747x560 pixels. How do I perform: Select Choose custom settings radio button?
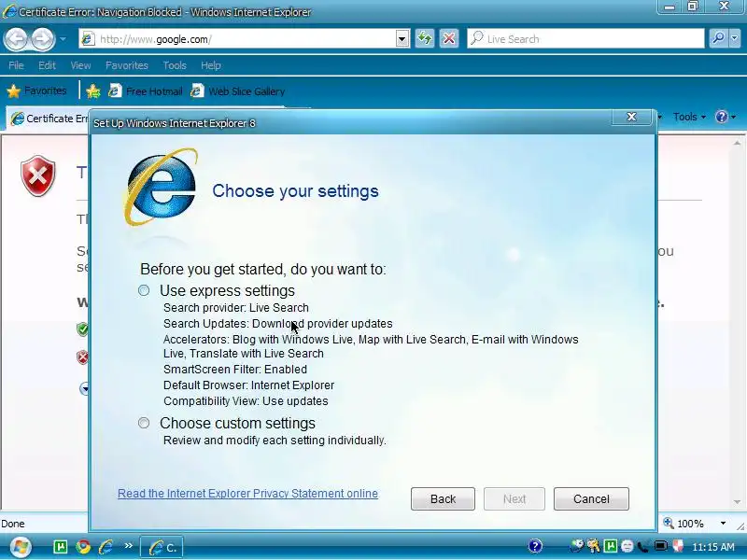[144, 423]
